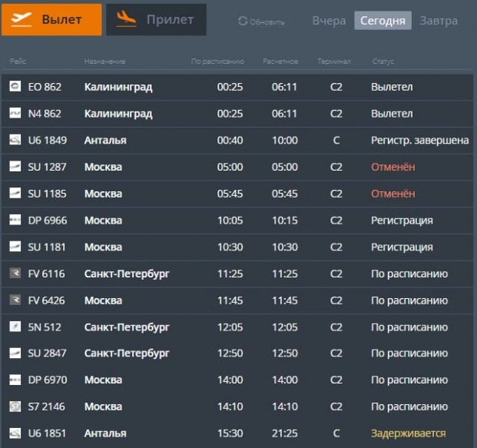The height and width of the screenshot is (448, 477).
Task: Select flight number FV 6426
Action: tap(47, 300)
